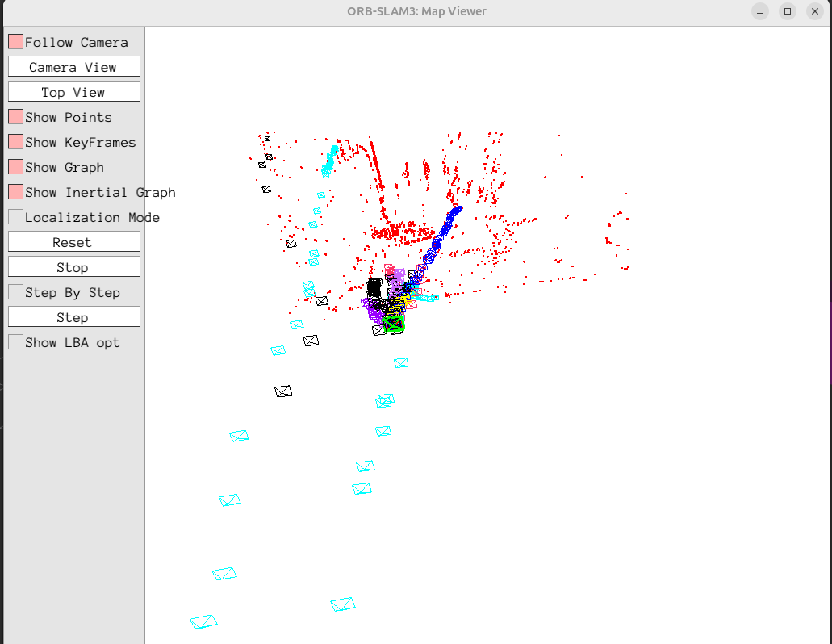Toggle the Follow Camera checkbox
The height and width of the screenshot is (644, 832).
(16, 42)
